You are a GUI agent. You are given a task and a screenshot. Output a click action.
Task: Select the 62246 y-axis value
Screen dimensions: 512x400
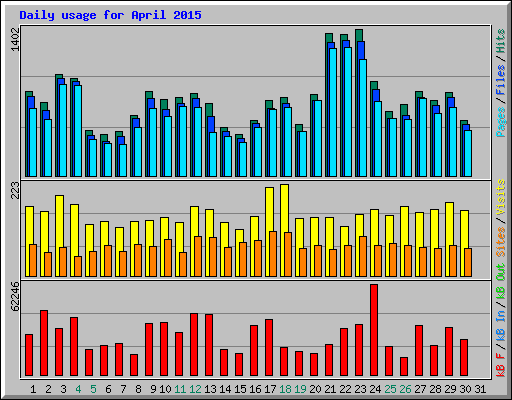15,297
